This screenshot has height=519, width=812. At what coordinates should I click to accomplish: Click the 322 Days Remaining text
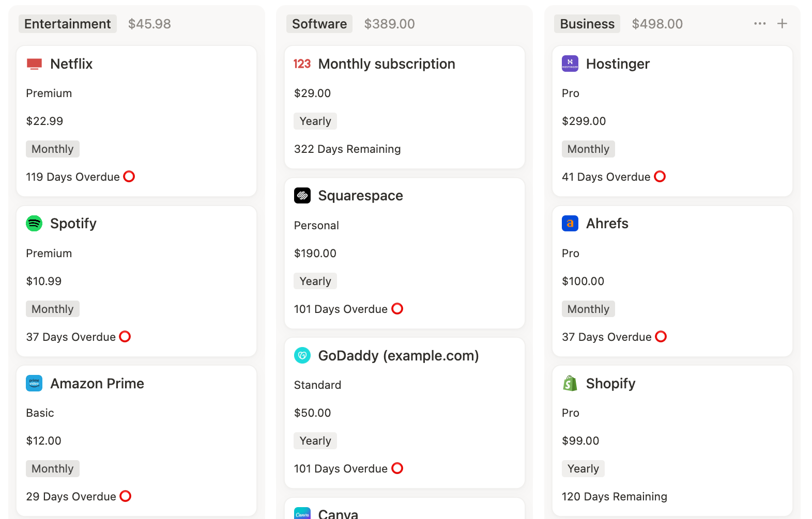tap(347, 149)
